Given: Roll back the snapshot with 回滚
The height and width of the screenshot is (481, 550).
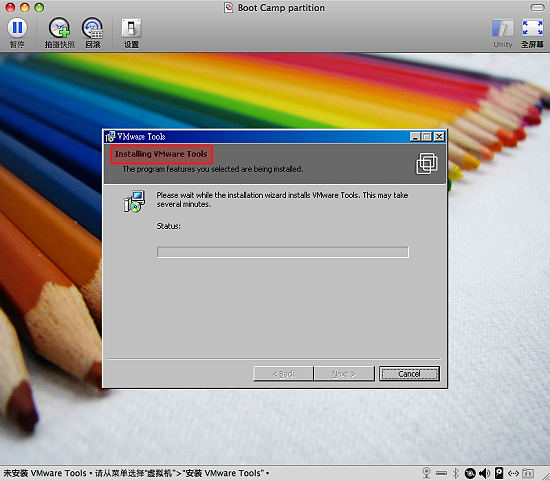Looking at the screenshot, I should [x=93, y=33].
